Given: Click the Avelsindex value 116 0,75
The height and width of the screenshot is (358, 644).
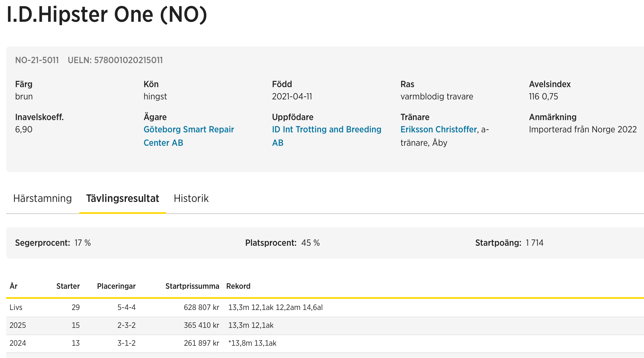Looking at the screenshot, I should (543, 97).
